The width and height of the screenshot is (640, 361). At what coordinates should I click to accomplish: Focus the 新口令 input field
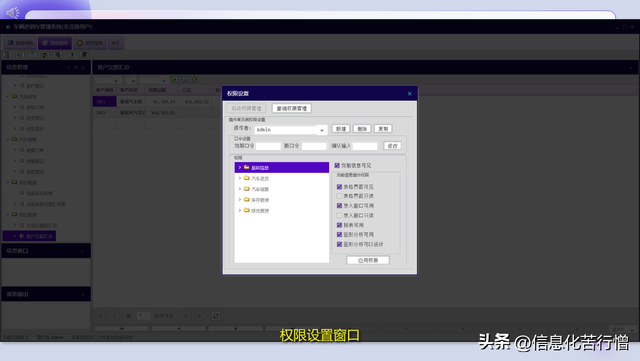click(x=314, y=146)
